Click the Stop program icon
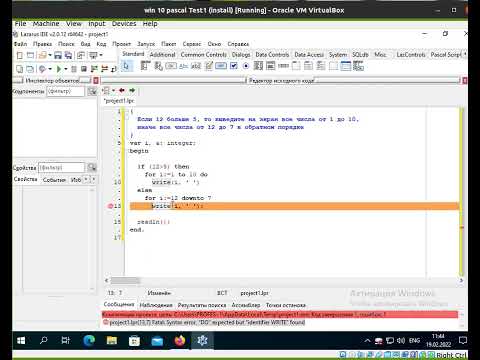Viewport: 480px width, 360px height. [x=84, y=69]
